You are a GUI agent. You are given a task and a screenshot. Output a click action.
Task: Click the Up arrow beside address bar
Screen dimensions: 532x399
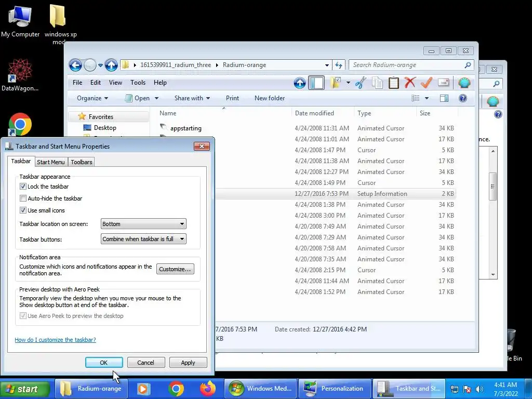pyautogui.click(x=111, y=65)
